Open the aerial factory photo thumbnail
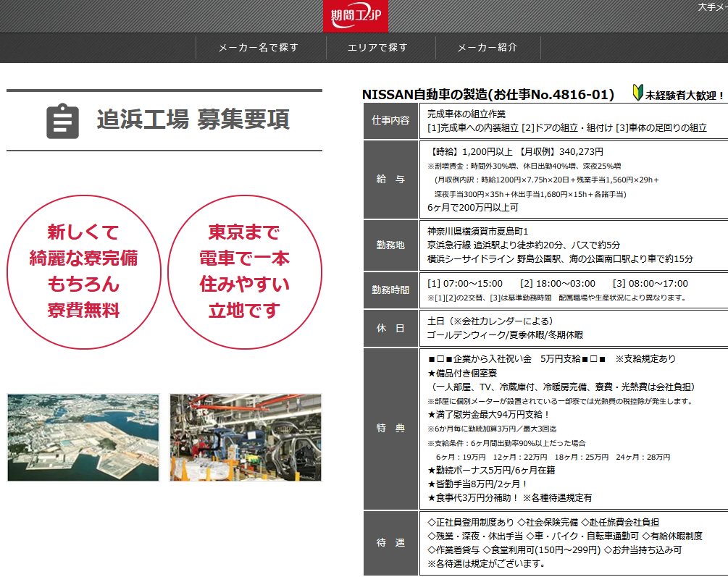728x577 pixels. pyautogui.click(x=83, y=437)
